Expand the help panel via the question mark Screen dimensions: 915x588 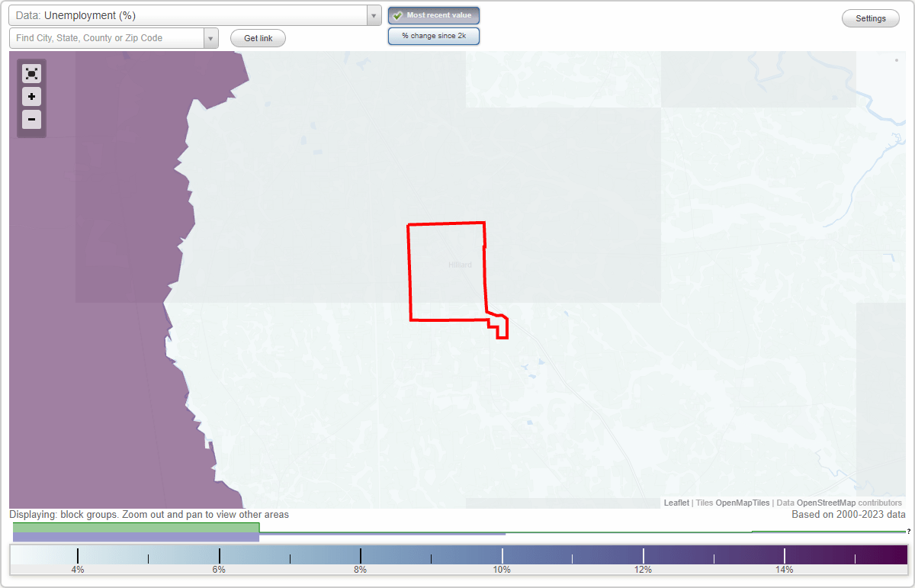pyautogui.click(x=910, y=532)
